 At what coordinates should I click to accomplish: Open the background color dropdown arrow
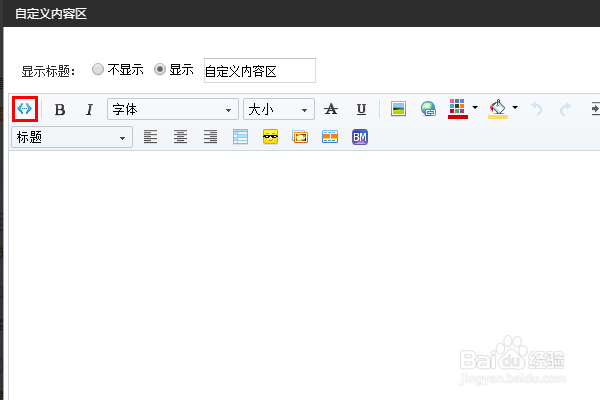pos(515,108)
